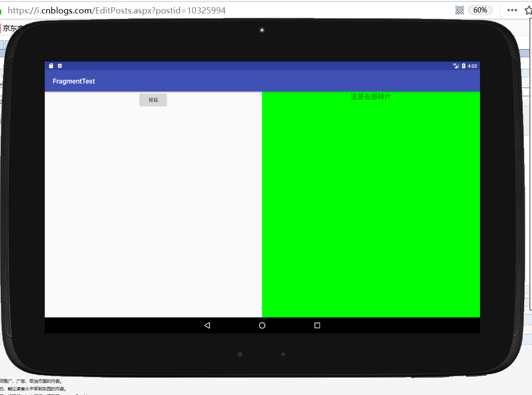Tap the Android recent apps square button

[x=317, y=326]
